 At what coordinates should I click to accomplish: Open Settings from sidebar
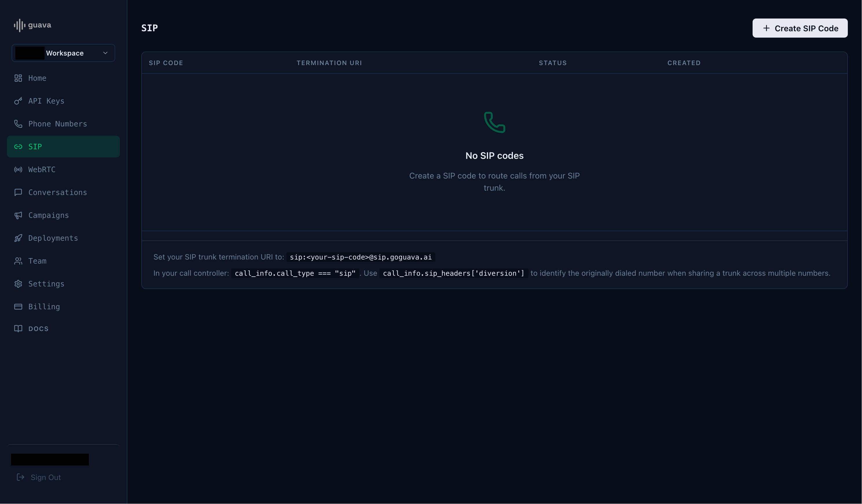click(63, 284)
